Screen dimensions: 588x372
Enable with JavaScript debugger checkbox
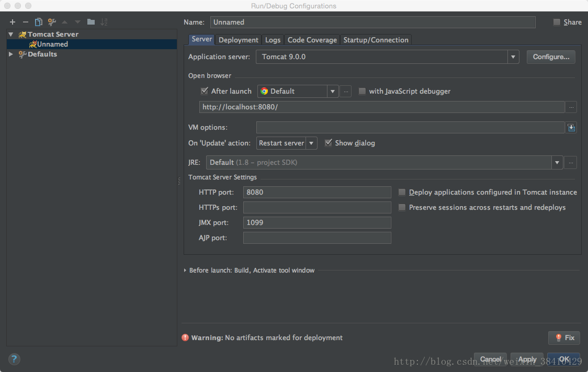tap(362, 91)
